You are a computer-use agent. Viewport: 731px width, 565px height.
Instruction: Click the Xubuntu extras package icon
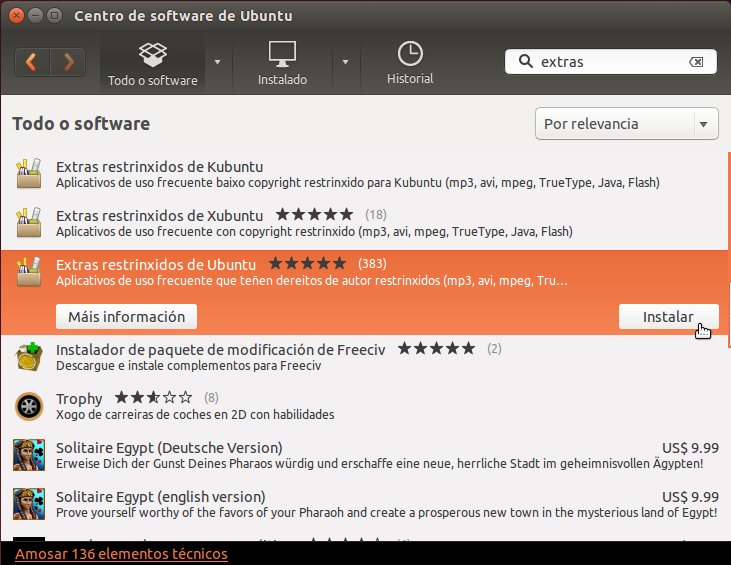pyautogui.click(x=29, y=222)
